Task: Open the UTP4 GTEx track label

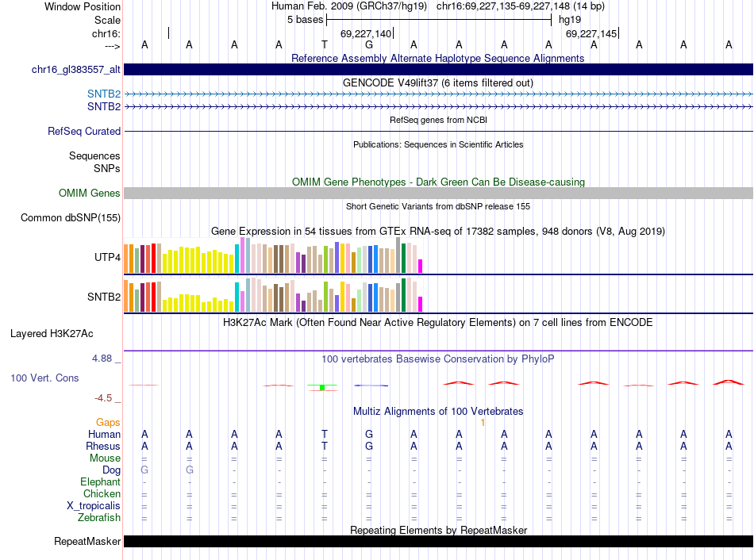Action: coord(107,258)
